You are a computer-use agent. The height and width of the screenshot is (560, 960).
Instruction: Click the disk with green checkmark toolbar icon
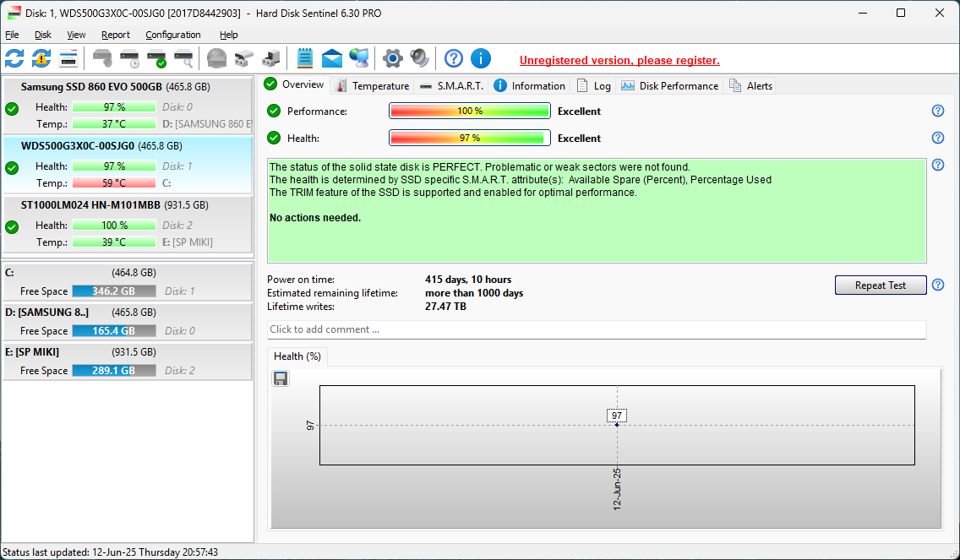[x=156, y=59]
